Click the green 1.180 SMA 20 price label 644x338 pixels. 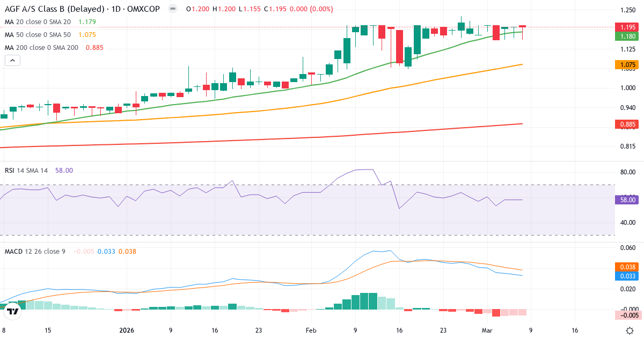(627, 36)
